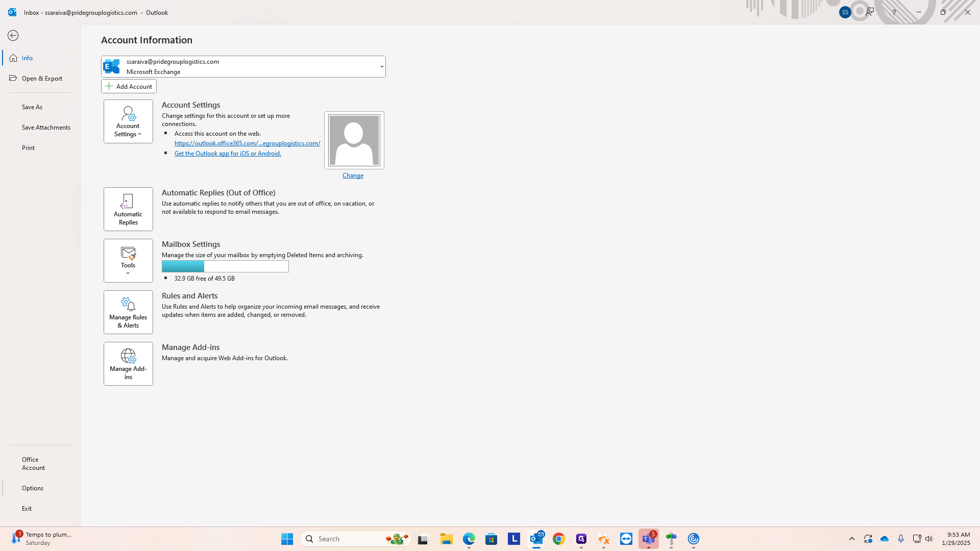Screen dimensions: 980x551
Task: Open Manage Rules & Alerts
Action: pos(128,312)
